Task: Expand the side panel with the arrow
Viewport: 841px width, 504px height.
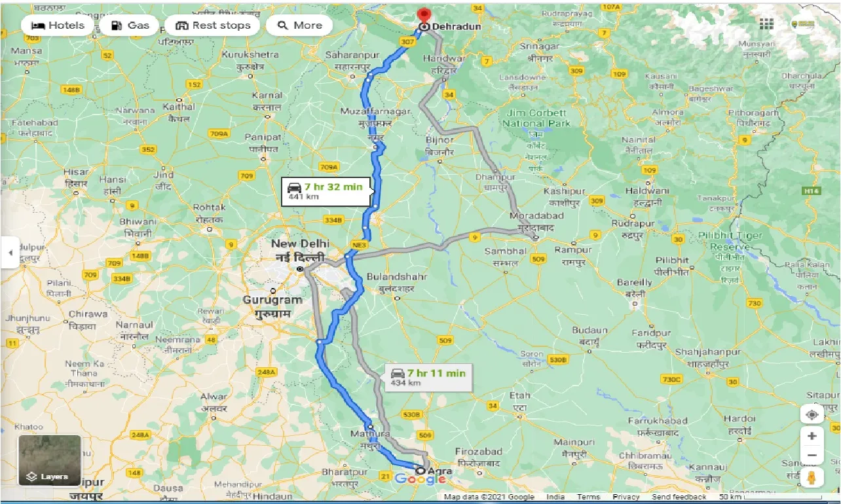Action: coord(10,252)
